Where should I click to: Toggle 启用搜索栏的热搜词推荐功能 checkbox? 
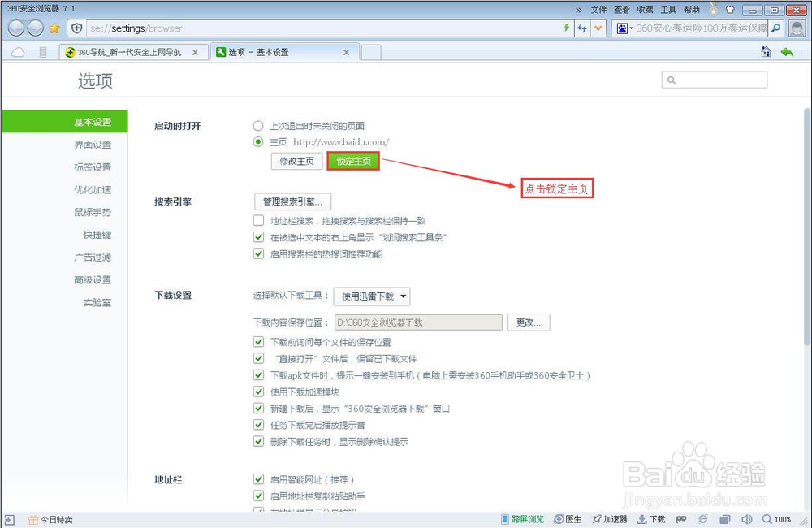coord(258,254)
